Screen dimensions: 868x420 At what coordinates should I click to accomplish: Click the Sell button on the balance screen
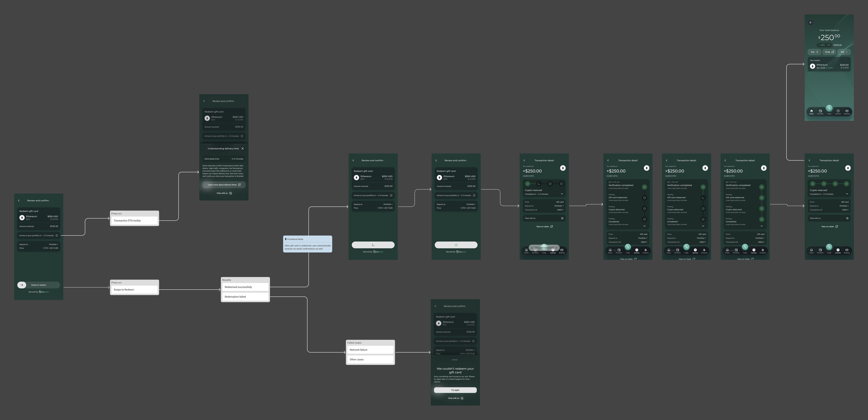pyautogui.click(x=844, y=52)
